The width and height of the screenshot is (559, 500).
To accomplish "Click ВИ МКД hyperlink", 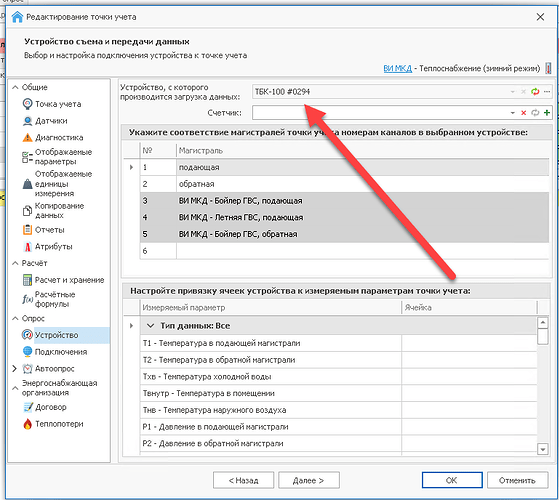I will tap(398, 68).
